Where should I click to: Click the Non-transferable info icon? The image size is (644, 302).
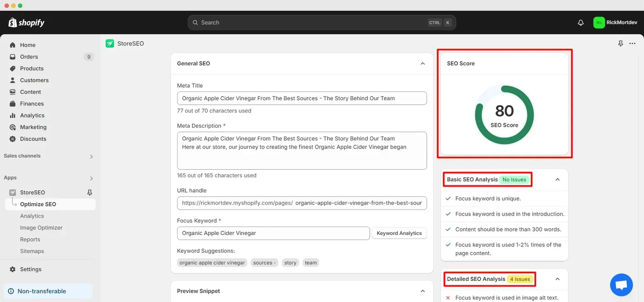11,291
